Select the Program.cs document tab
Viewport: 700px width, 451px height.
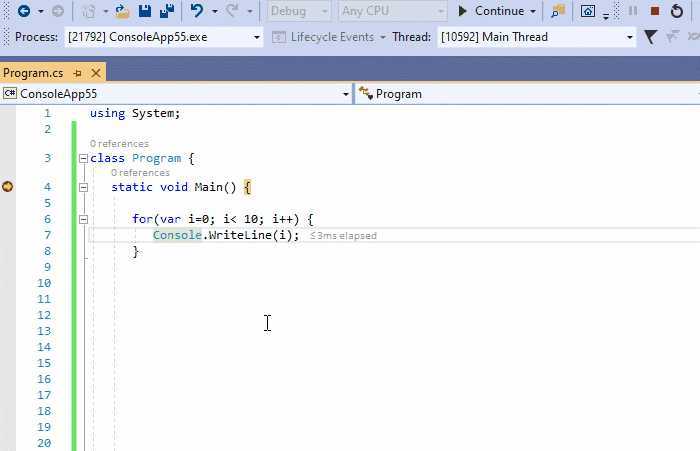[33, 73]
